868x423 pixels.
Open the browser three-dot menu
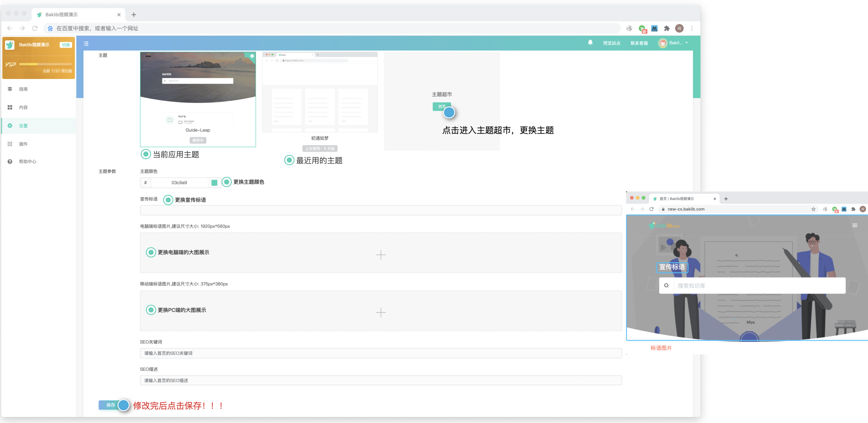click(x=692, y=28)
